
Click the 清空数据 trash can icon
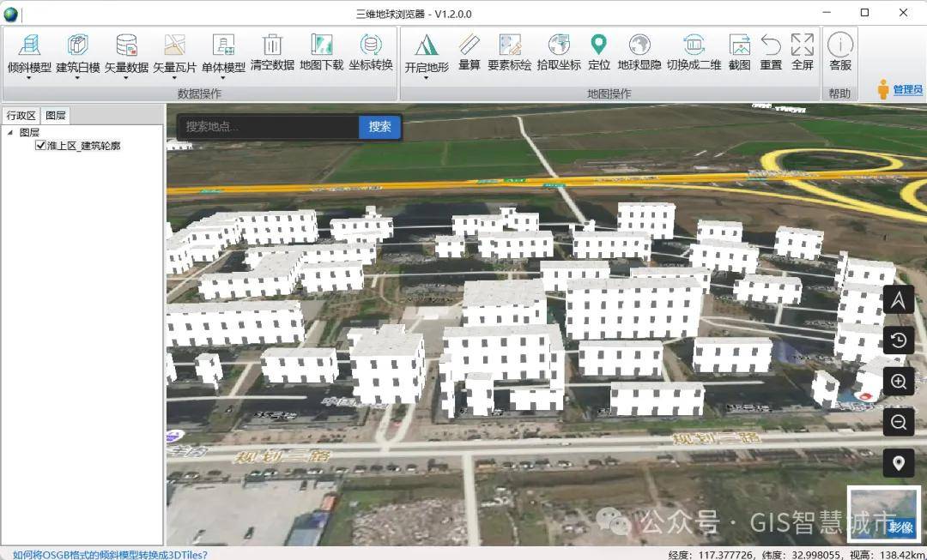pos(272,45)
